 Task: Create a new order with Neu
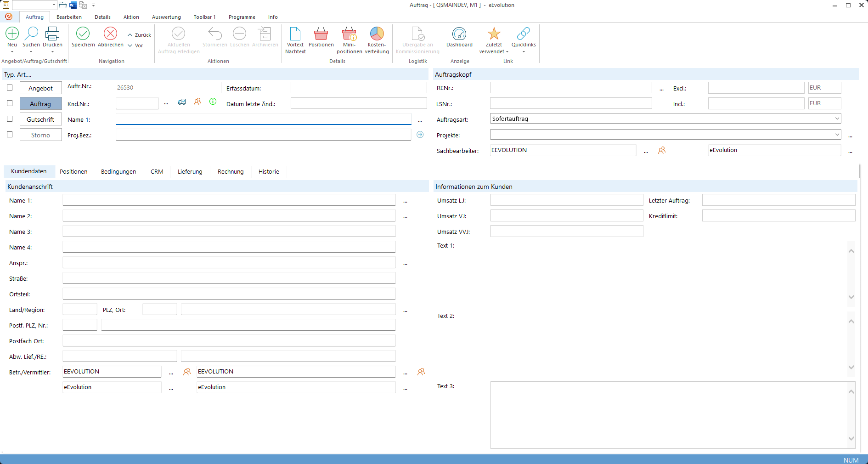(x=12, y=37)
